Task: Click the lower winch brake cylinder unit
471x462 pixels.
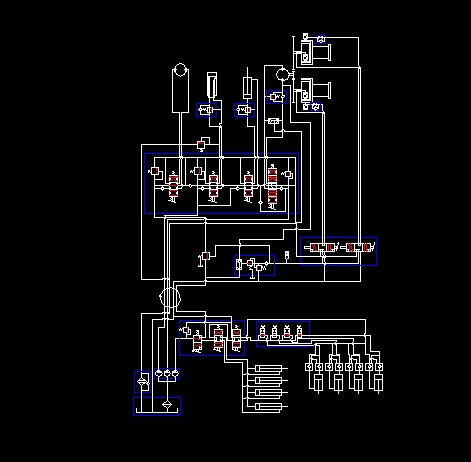Action: coord(315,90)
